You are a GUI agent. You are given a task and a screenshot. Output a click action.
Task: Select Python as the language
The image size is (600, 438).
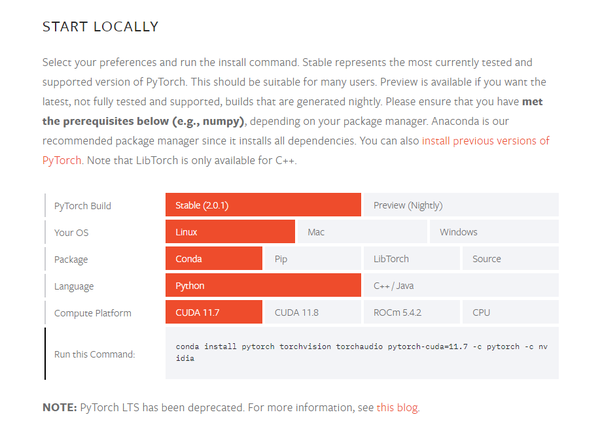(262, 286)
